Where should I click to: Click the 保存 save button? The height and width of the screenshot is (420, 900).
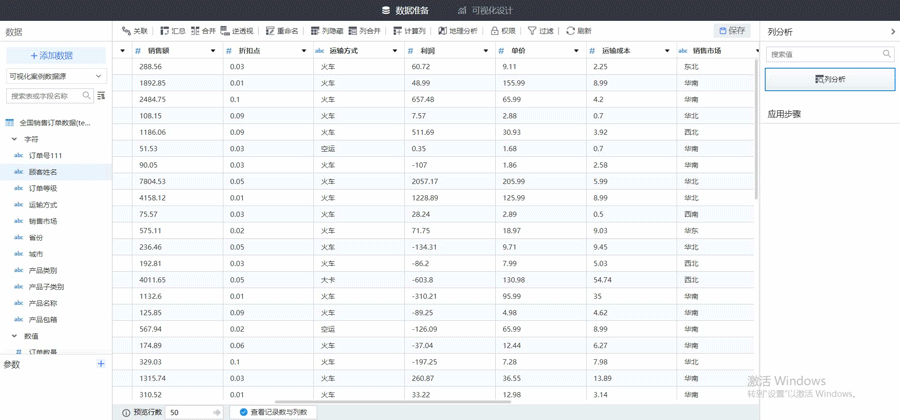pyautogui.click(x=732, y=31)
